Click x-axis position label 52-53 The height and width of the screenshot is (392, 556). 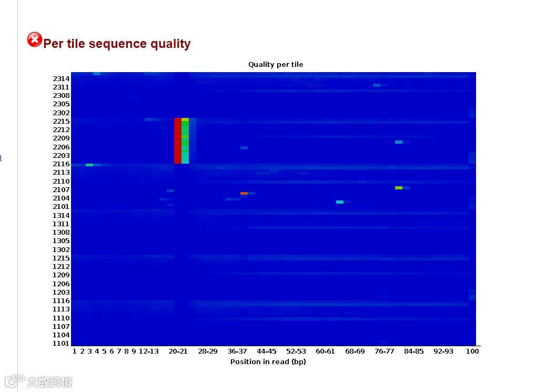tap(296, 351)
